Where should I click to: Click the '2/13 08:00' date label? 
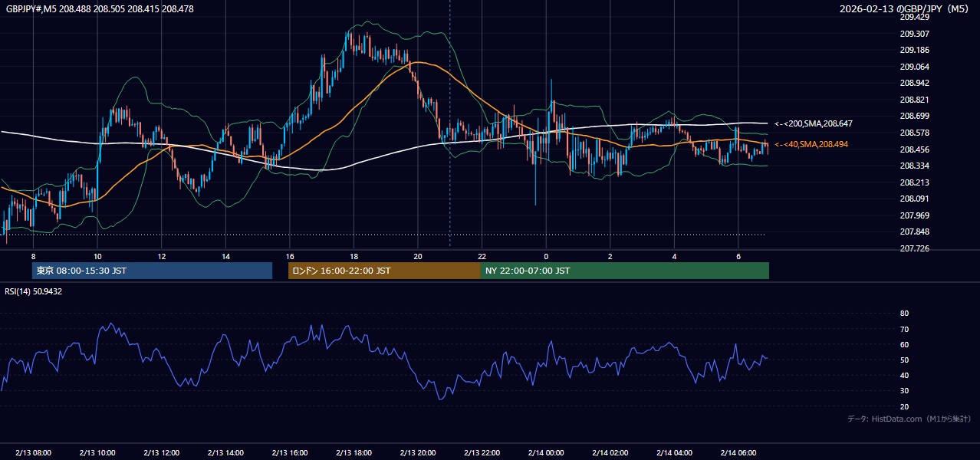coord(33,453)
